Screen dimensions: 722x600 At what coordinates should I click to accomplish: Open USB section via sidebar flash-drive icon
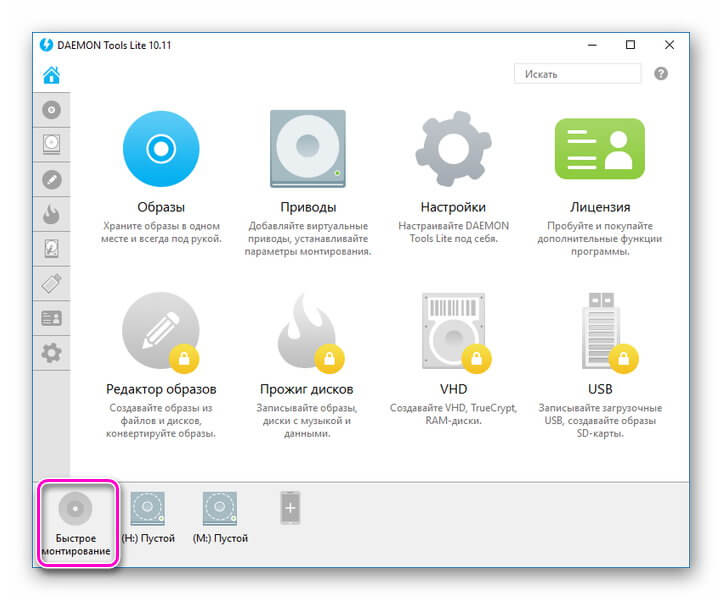52,284
